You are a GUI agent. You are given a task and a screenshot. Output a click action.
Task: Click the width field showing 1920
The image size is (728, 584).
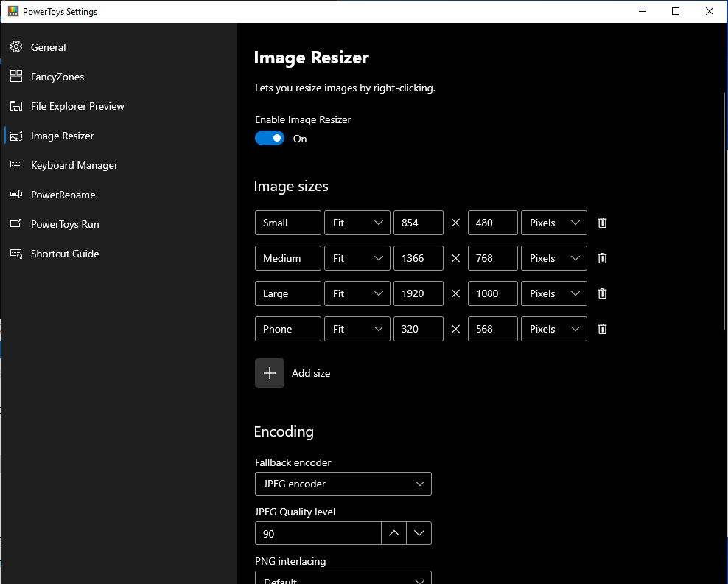pyautogui.click(x=419, y=293)
